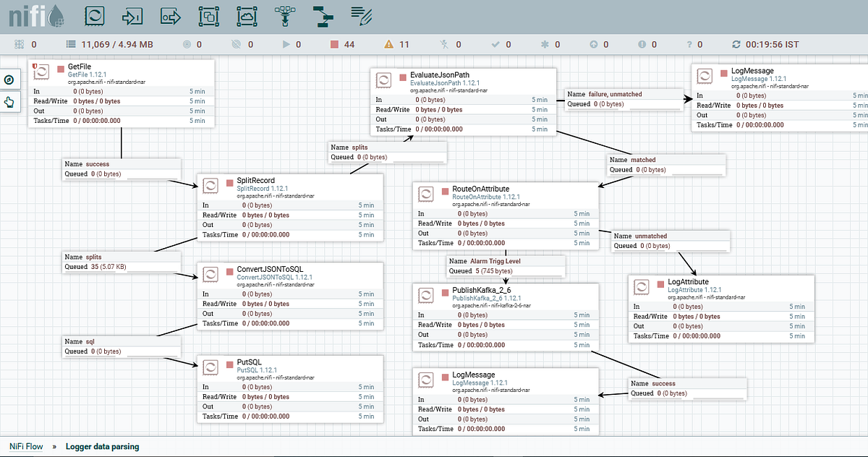The image size is (868, 457).
Task: Click the PublishKafka_2_6 processor icon
Action: coord(427,294)
